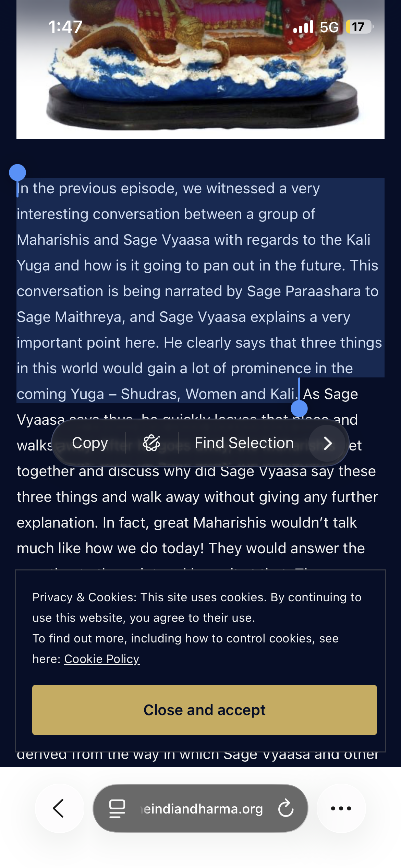Go back using the browser back arrow

(x=59, y=808)
